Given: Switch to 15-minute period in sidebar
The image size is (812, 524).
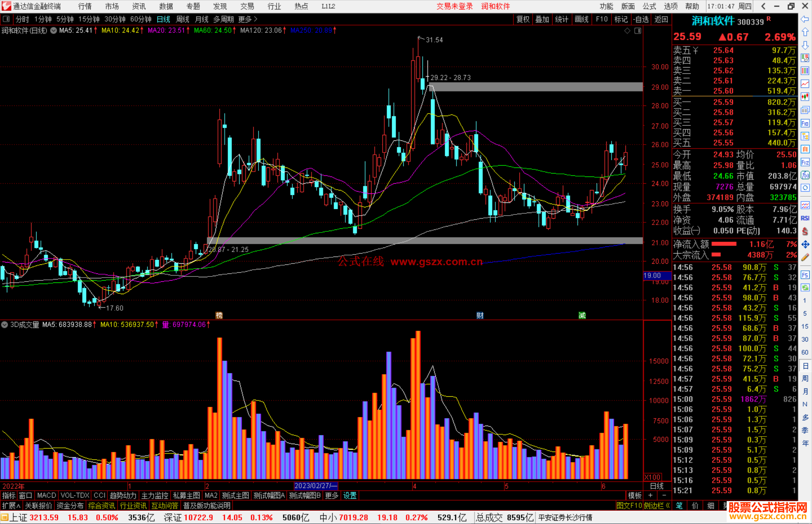Looking at the screenshot, I should tap(804, 326).
